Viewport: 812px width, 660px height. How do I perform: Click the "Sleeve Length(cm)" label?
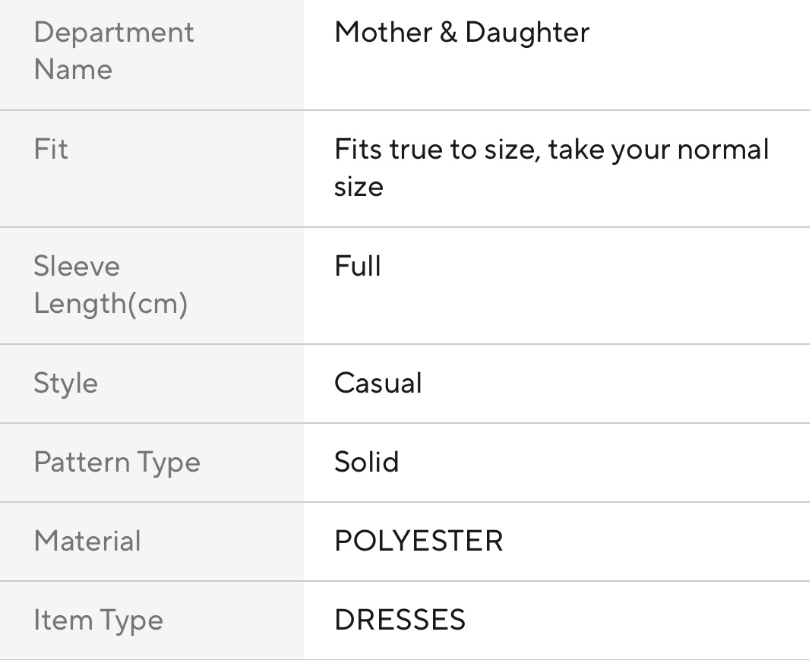pos(110,285)
